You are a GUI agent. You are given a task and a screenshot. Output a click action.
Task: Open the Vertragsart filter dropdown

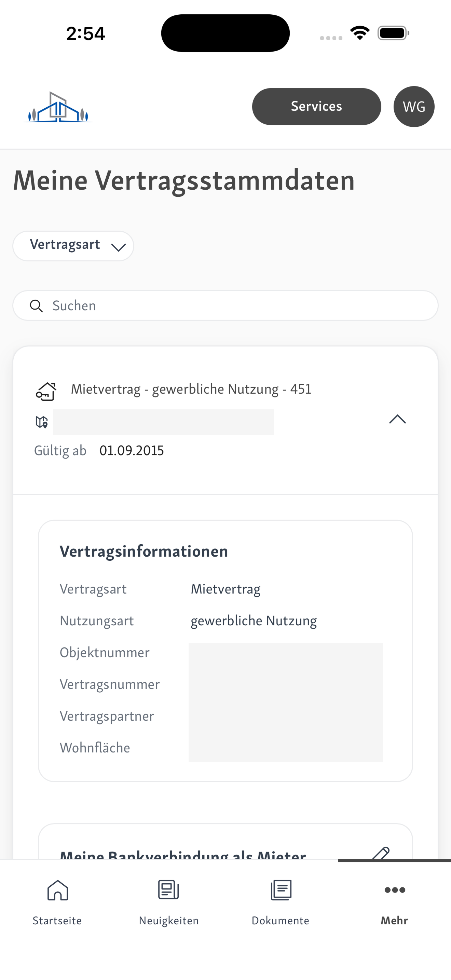(x=73, y=246)
